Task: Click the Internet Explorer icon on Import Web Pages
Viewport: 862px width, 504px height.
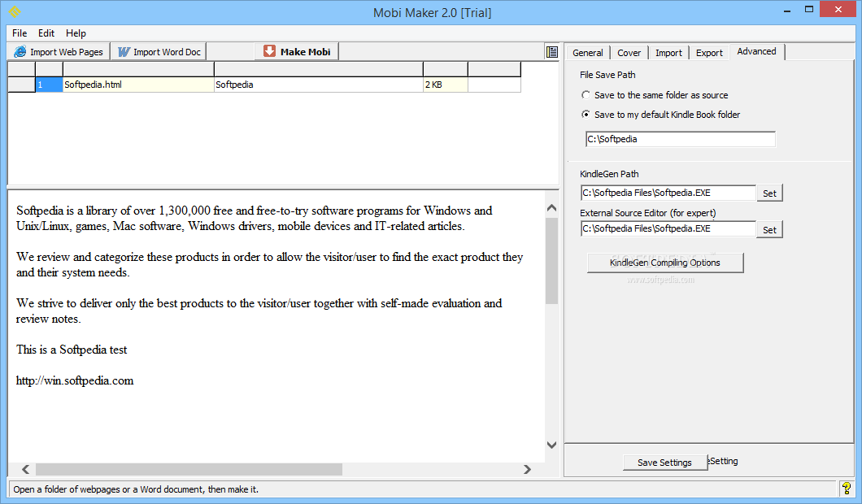Action: (20, 52)
